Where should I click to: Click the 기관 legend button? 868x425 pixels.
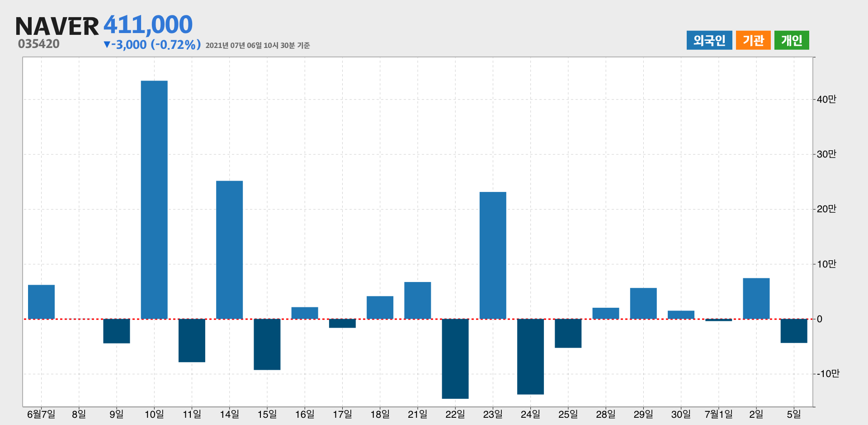pos(753,40)
